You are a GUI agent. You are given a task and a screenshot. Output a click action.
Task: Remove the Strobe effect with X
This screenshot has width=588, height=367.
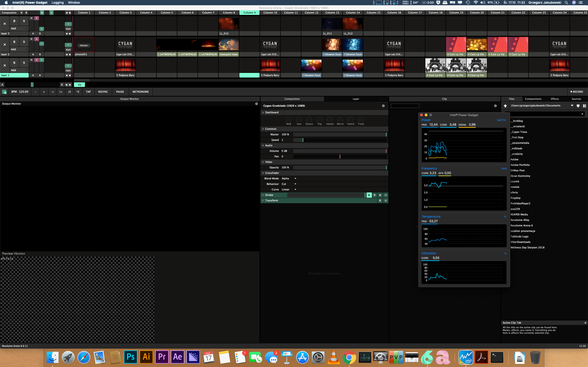(380, 195)
